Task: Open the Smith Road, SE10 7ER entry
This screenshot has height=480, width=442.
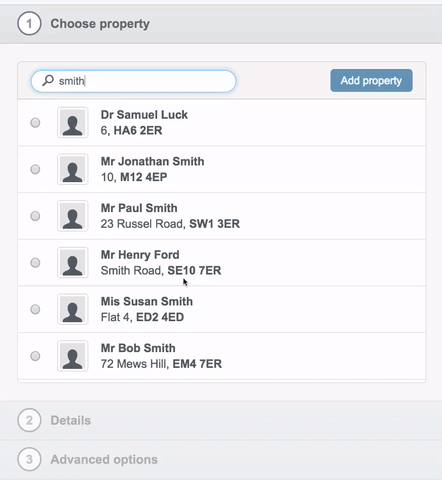Action: tap(221, 263)
